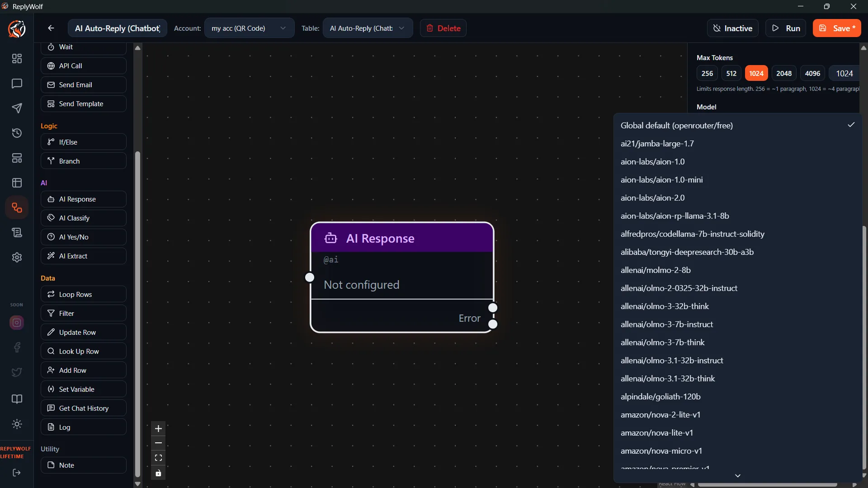Open the logs scroll icon in sidebar
Screen dimensions: 868x488
tap(17, 232)
